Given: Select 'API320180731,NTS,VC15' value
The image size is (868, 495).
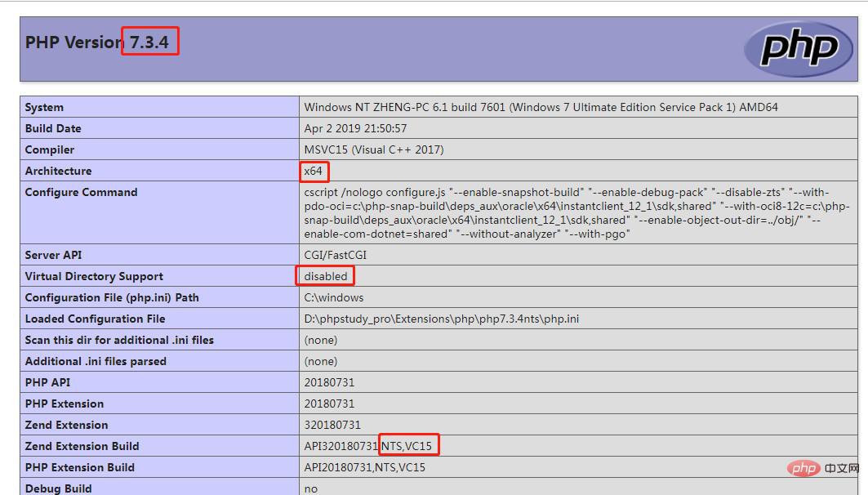Looking at the screenshot, I should click(367, 446).
